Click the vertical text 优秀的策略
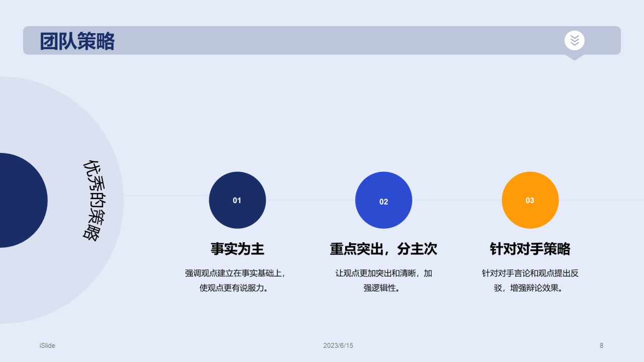 coord(96,200)
